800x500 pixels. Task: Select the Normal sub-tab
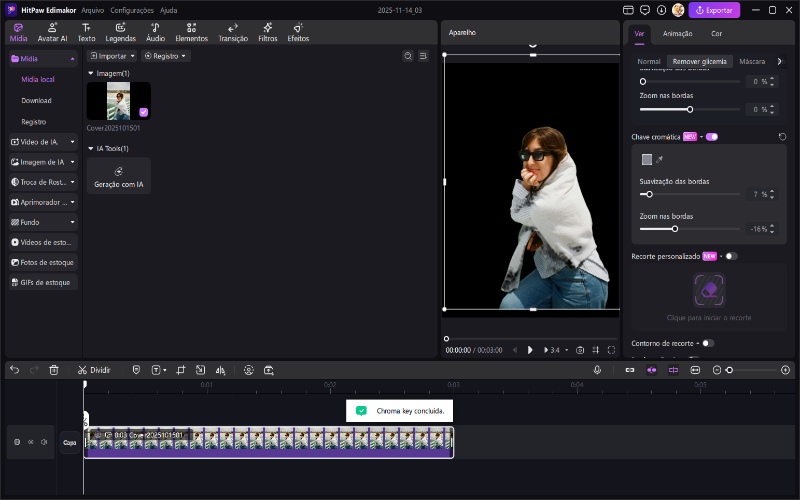point(648,61)
